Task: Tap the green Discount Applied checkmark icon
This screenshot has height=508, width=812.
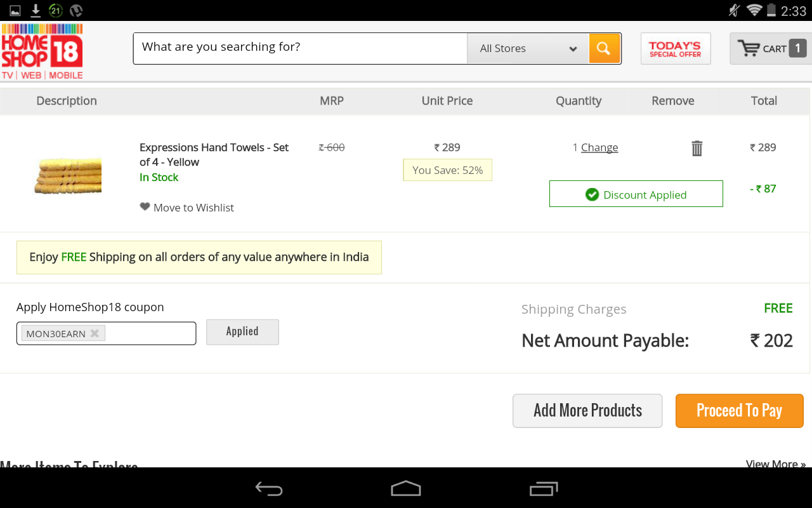Action: click(x=592, y=194)
